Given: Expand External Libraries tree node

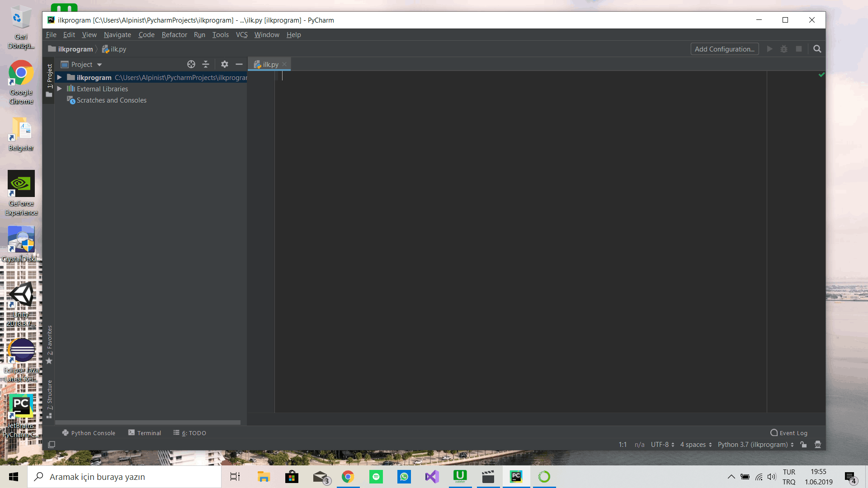Looking at the screenshot, I should coord(59,89).
